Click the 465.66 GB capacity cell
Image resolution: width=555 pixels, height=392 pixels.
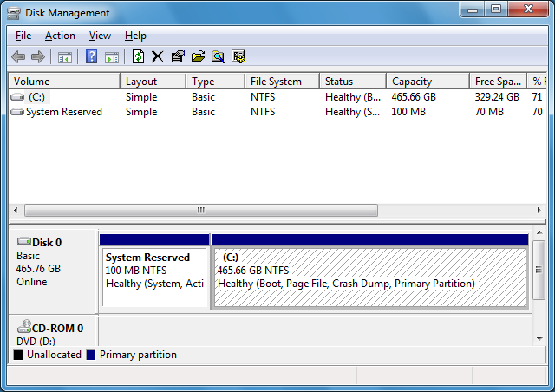point(414,97)
